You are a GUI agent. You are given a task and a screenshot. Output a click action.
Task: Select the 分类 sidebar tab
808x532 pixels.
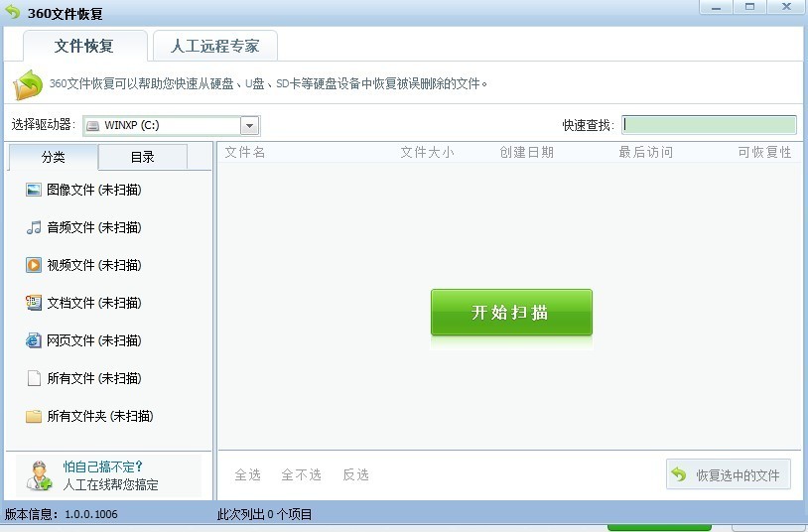tap(53, 157)
